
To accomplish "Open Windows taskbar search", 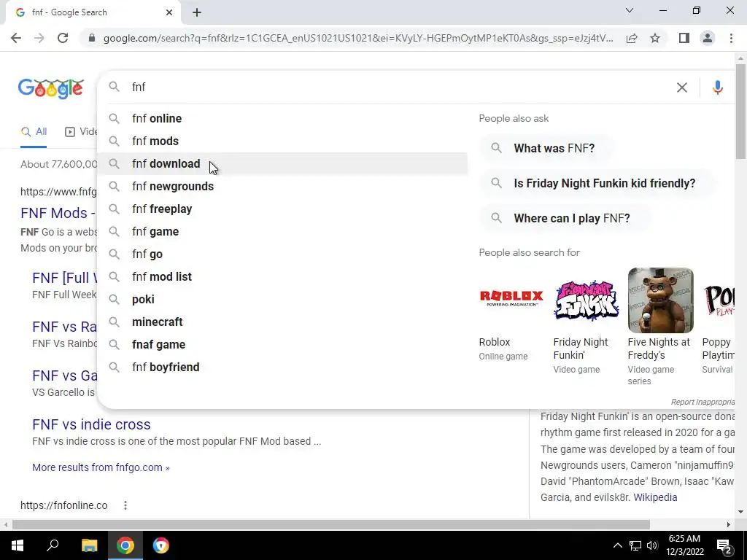I will tap(53, 545).
